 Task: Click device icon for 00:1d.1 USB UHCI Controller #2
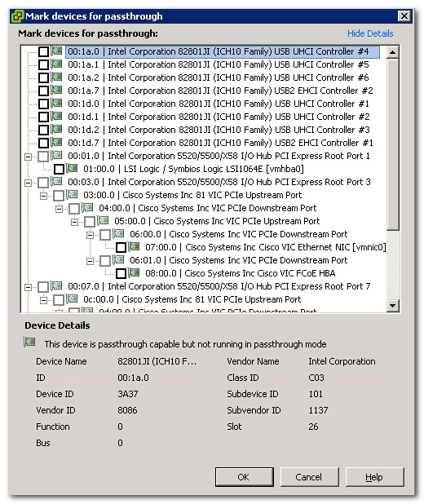pyautogui.click(x=56, y=116)
